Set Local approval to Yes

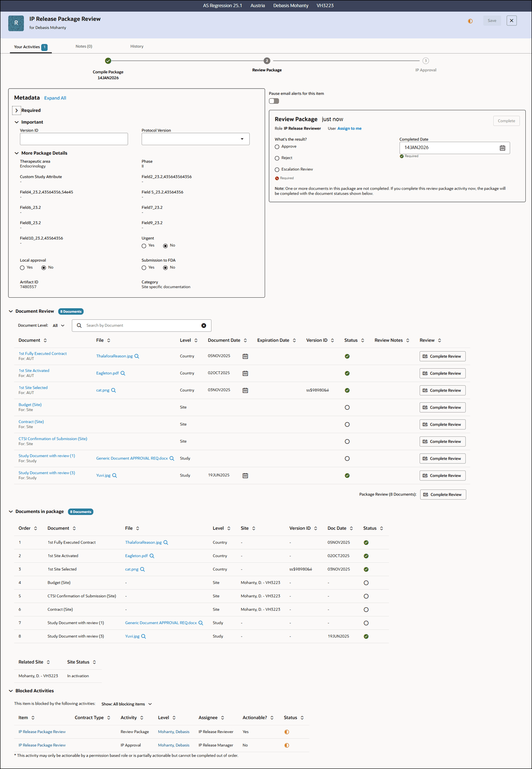(x=22, y=268)
